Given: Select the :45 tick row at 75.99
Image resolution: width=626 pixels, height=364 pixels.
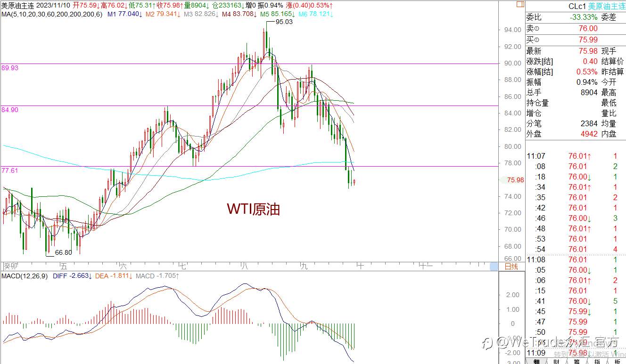Looking at the screenshot, I should click(576, 311).
